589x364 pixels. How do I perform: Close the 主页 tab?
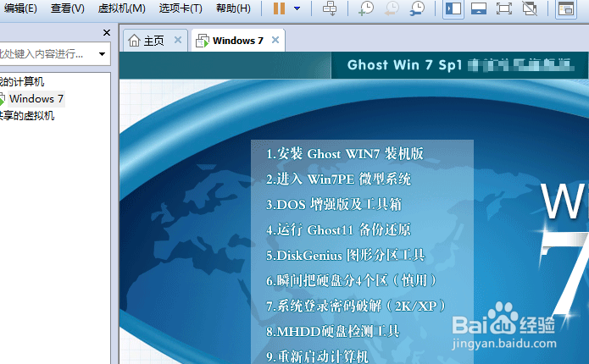coord(178,40)
